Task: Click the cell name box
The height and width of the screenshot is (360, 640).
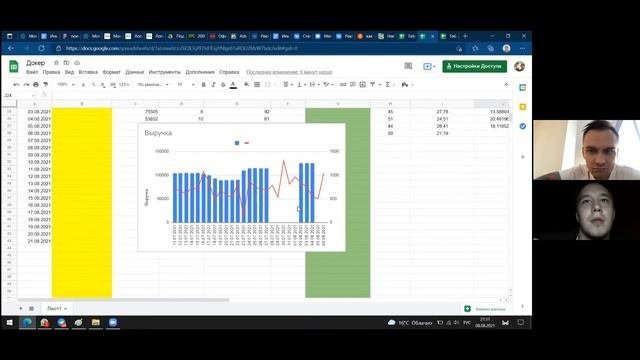Action: tap(18, 95)
